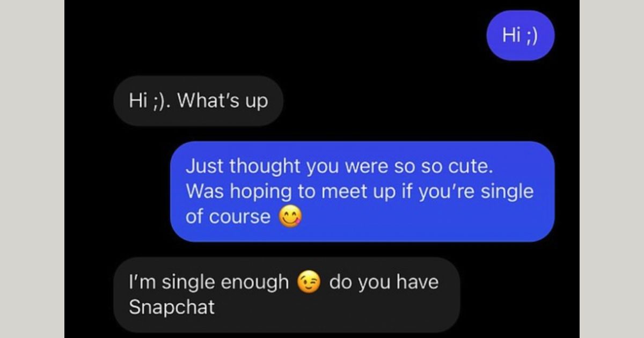Click "do you have" after the wink emoji
This screenshot has width=644, height=338.
(384, 282)
